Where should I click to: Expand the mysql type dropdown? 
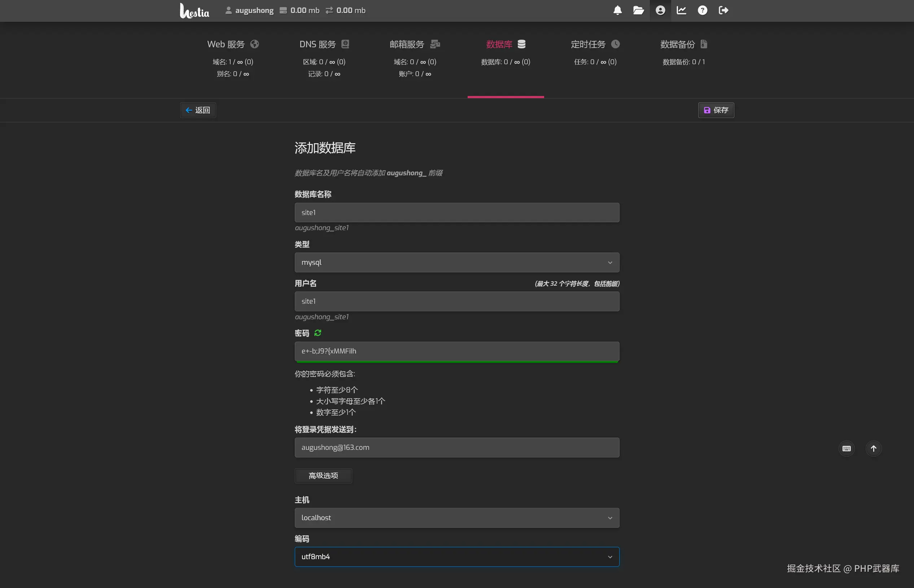(x=456, y=262)
